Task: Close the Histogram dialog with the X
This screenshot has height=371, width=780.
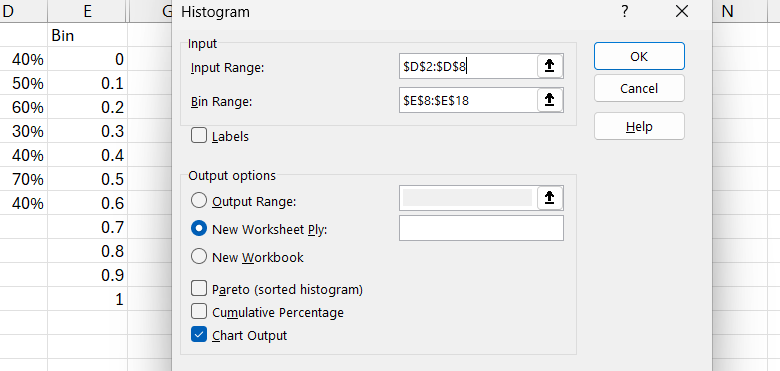Action: pos(682,11)
